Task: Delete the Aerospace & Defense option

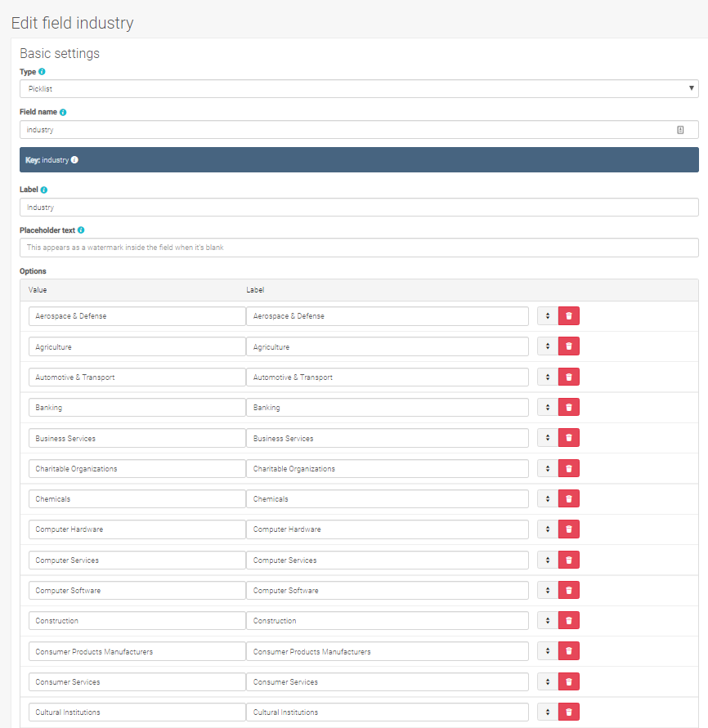Action: (x=569, y=315)
